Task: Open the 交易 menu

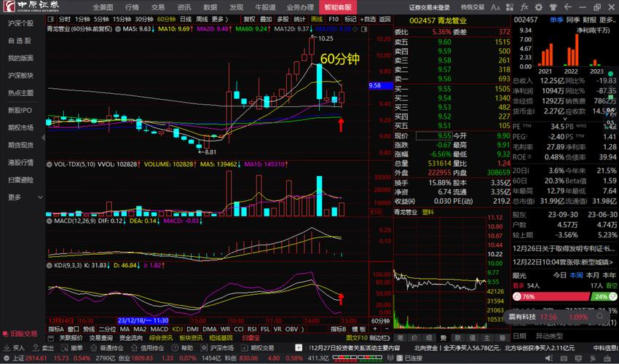Action: click(158, 7)
